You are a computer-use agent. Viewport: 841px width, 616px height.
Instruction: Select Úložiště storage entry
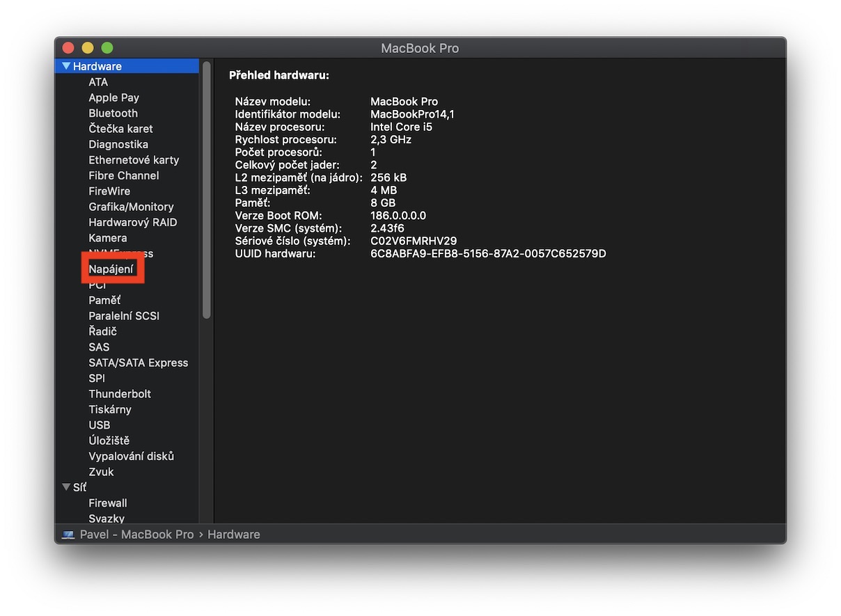point(109,441)
